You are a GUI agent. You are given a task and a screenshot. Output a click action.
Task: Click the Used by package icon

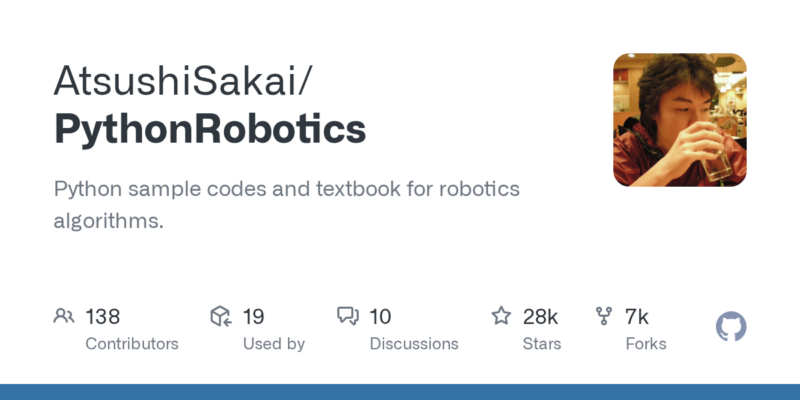[221, 317]
